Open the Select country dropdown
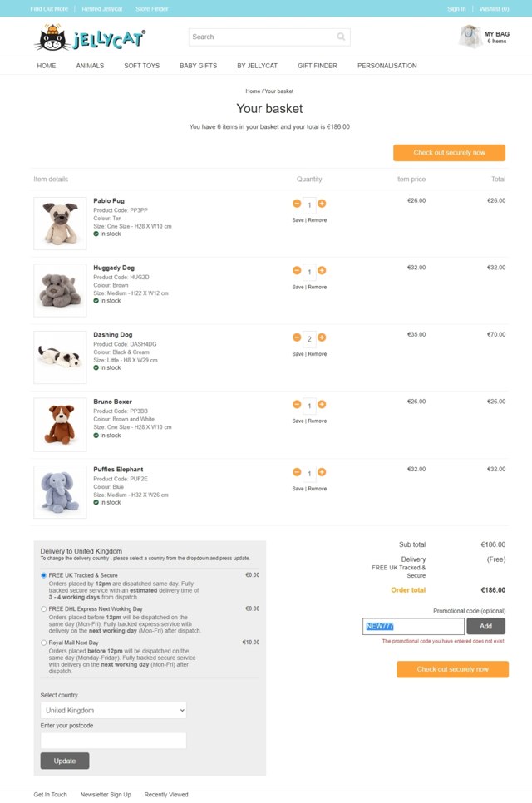 click(x=113, y=711)
